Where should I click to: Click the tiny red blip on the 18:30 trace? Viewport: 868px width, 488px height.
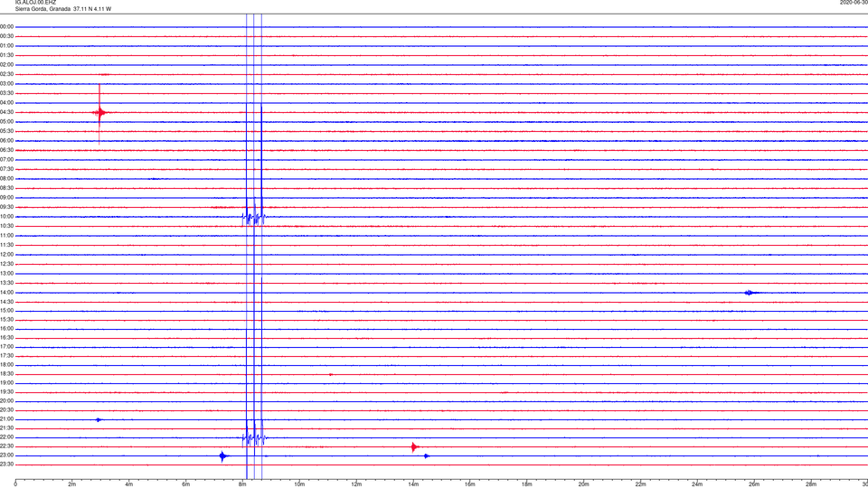click(x=331, y=374)
